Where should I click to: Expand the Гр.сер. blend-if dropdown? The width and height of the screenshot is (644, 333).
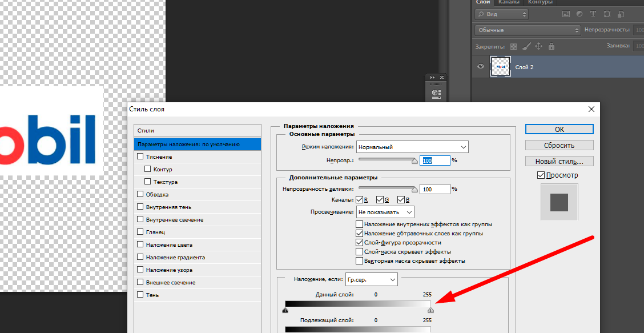[x=371, y=279]
